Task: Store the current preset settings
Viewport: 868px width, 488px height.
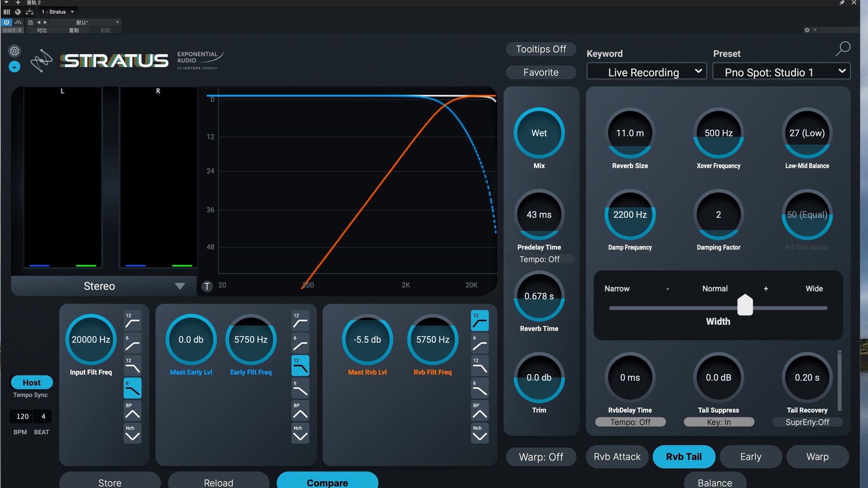Action: [109, 482]
